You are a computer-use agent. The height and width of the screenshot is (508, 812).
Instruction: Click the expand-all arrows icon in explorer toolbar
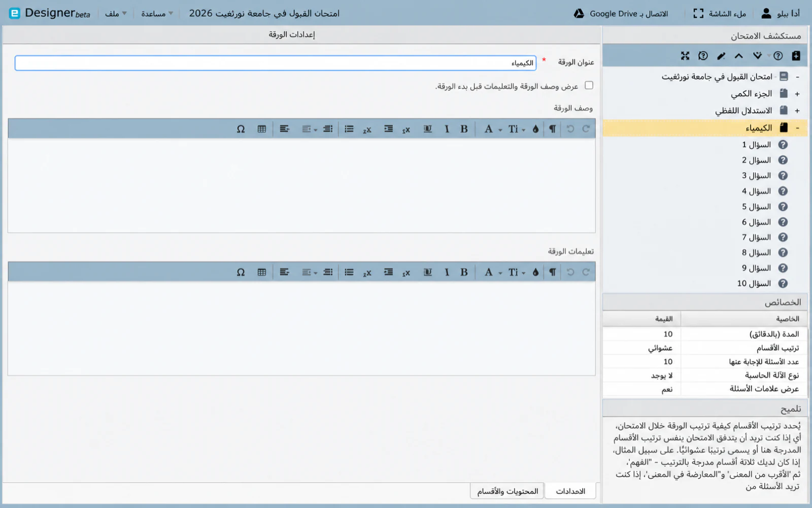pos(685,56)
